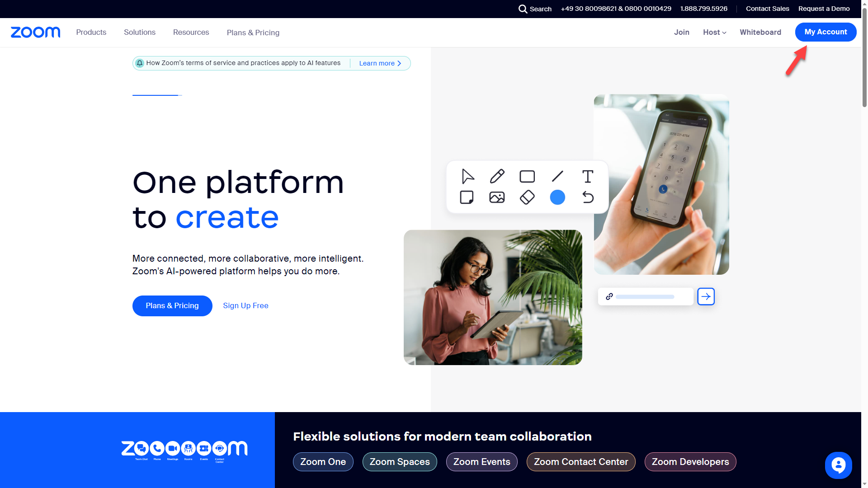Screen dimensions: 868x488
Task: Select the eraser tool icon
Action: [527, 197]
